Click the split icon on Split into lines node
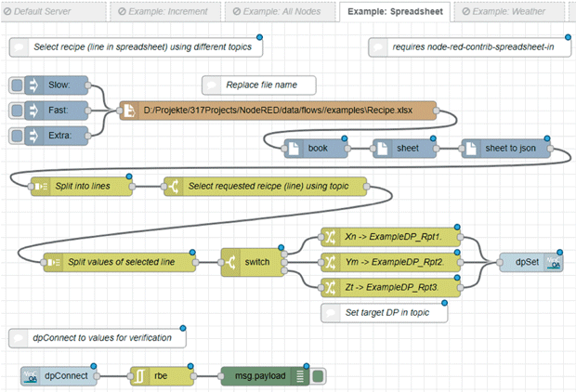Screen dimensions: 576x392 point(40,187)
